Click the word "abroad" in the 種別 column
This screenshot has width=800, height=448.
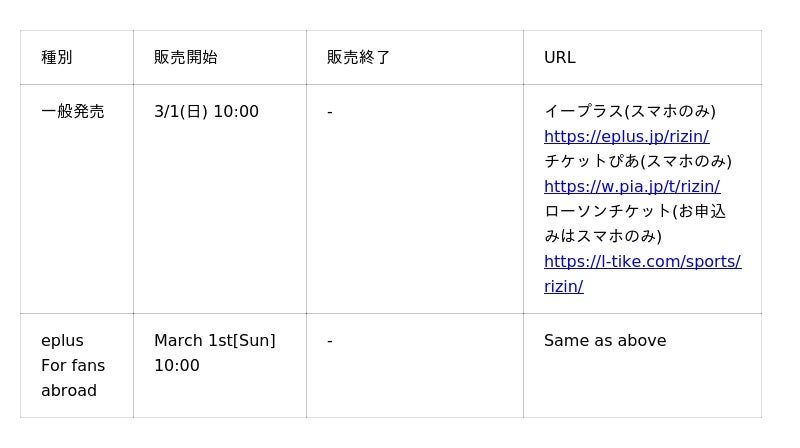point(69,390)
